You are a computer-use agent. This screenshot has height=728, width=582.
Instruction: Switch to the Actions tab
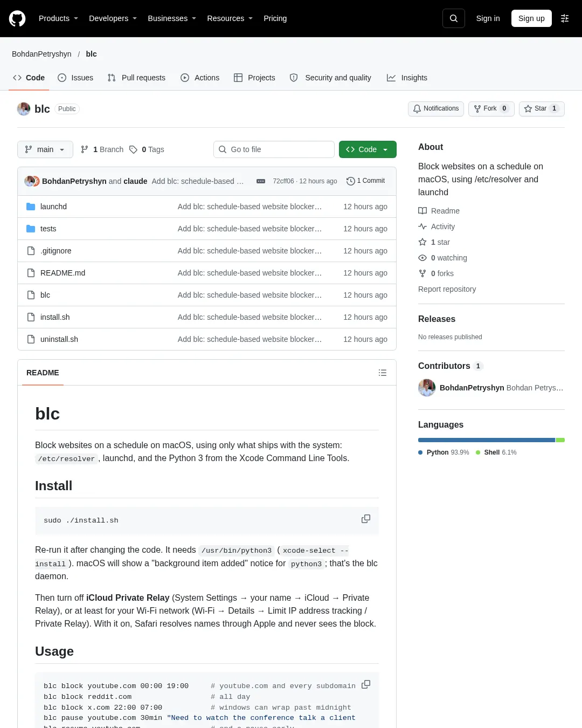[x=200, y=78]
